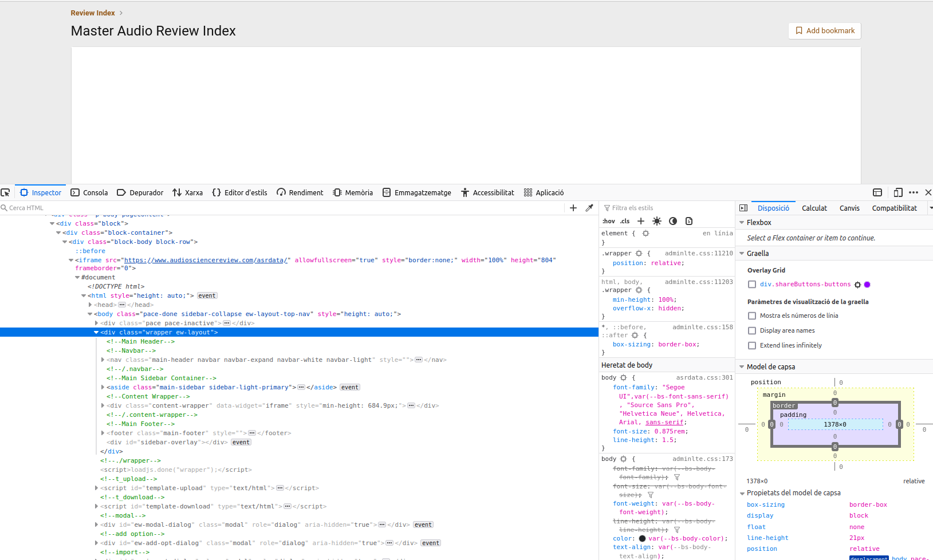
Task: Open the sidebar tabs overflow dropdown
Action: tap(930, 208)
